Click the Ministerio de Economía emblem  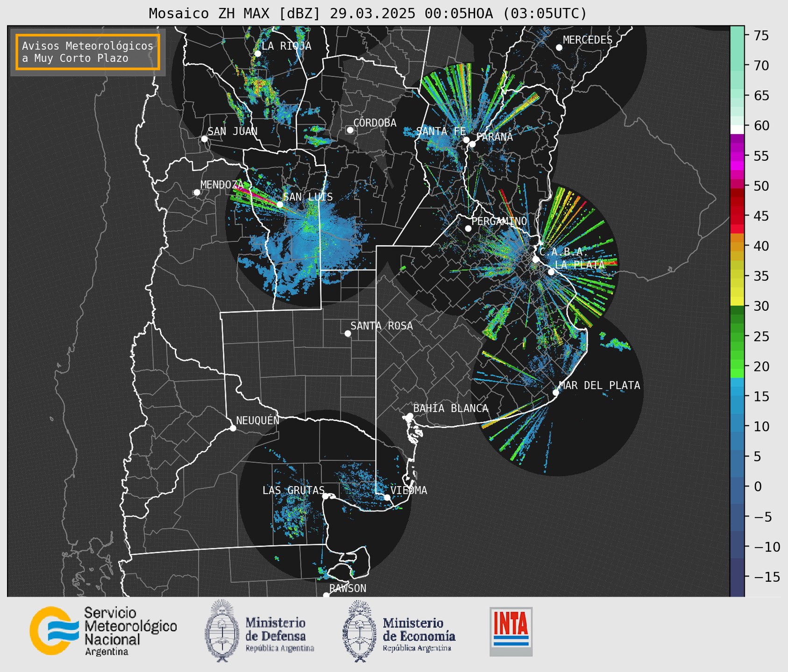[x=360, y=631]
